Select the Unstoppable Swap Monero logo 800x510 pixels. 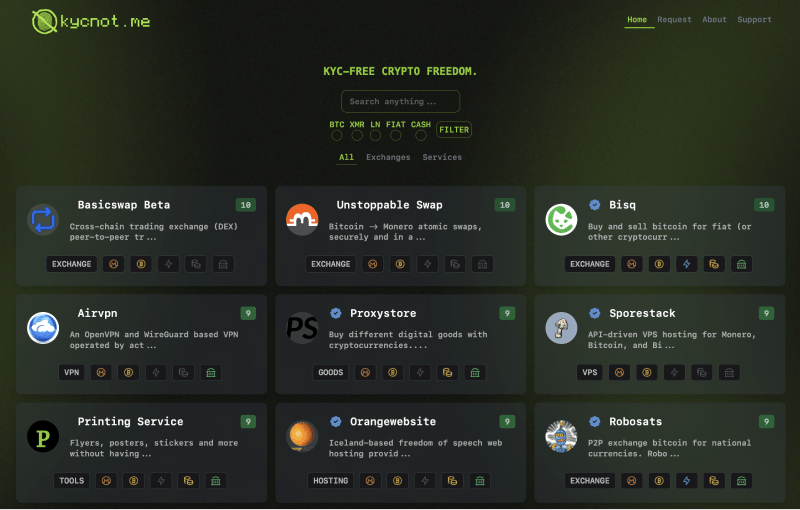302,220
